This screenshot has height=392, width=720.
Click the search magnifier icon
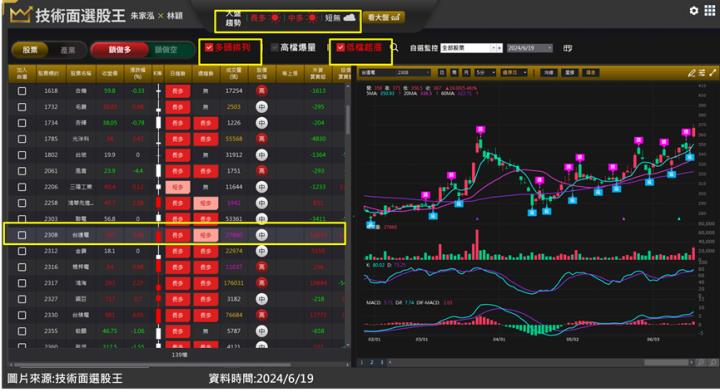[394, 47]
